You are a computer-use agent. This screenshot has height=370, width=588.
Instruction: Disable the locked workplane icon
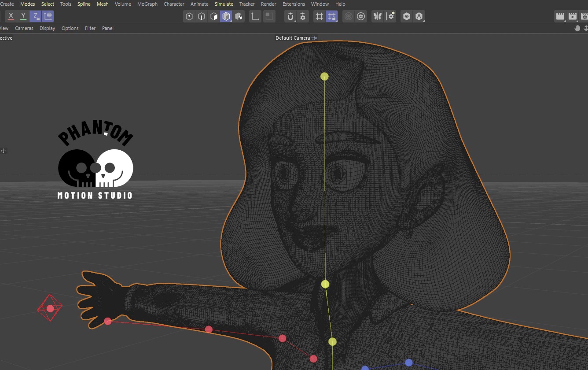(x=332, y=17)
